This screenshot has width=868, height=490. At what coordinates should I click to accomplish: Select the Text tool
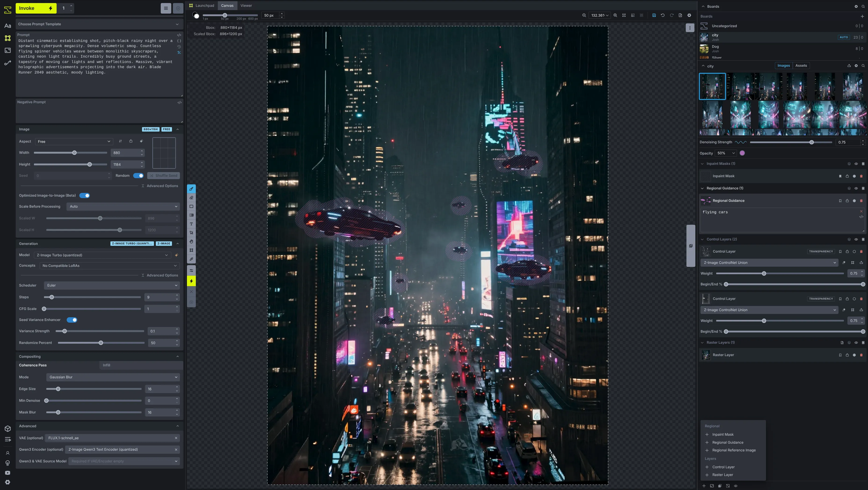(191, 224)
